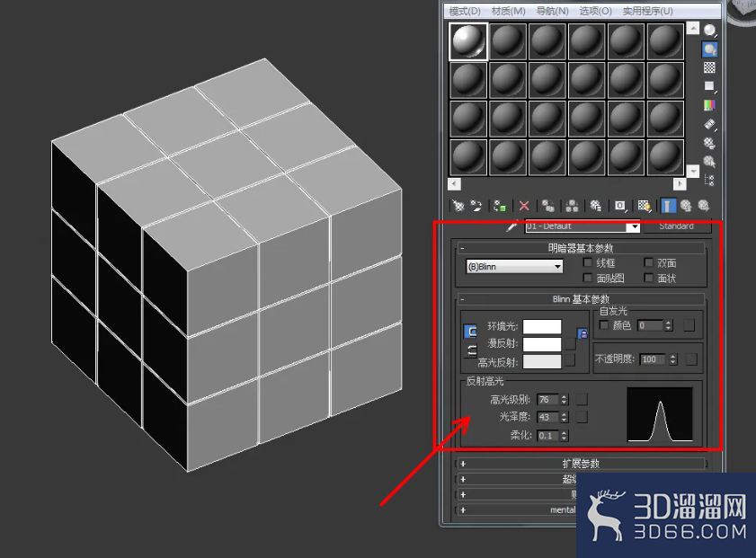This screenshot has width=756, height=558.
Task: Enable the 面贴图 checkbox
Action: [x=588, y=278]
